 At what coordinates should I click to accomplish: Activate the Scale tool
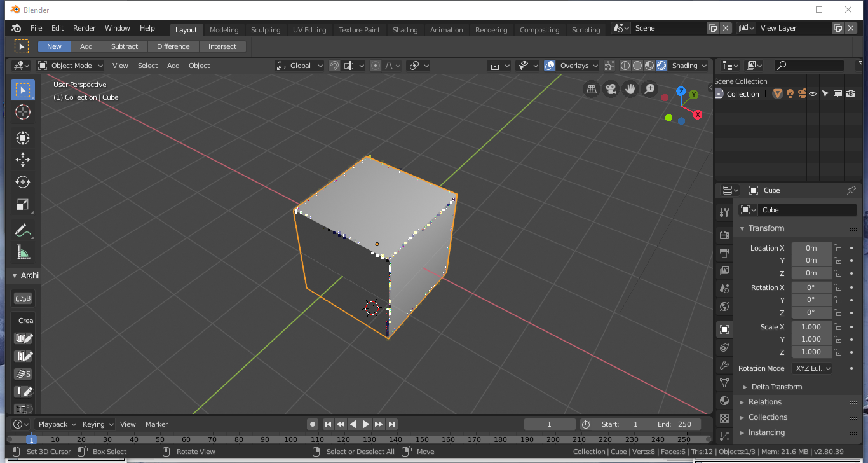coord(23,205)
